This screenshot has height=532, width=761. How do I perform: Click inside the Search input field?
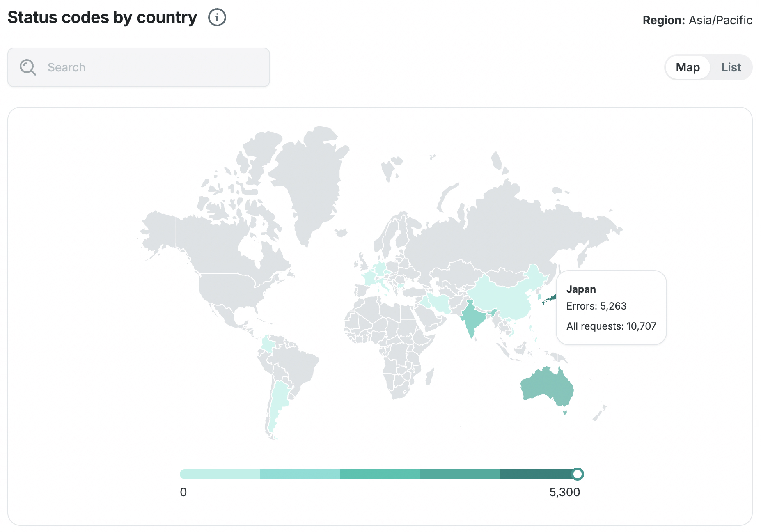point(156,67)
